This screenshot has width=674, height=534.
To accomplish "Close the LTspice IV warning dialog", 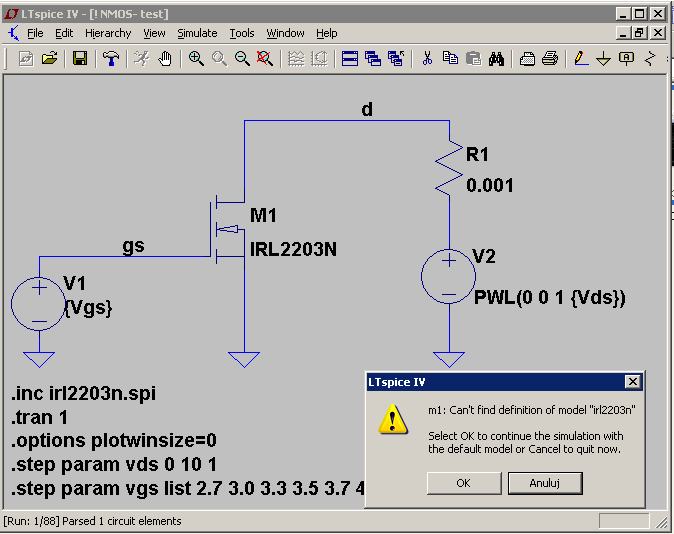I will click(633, 382).
